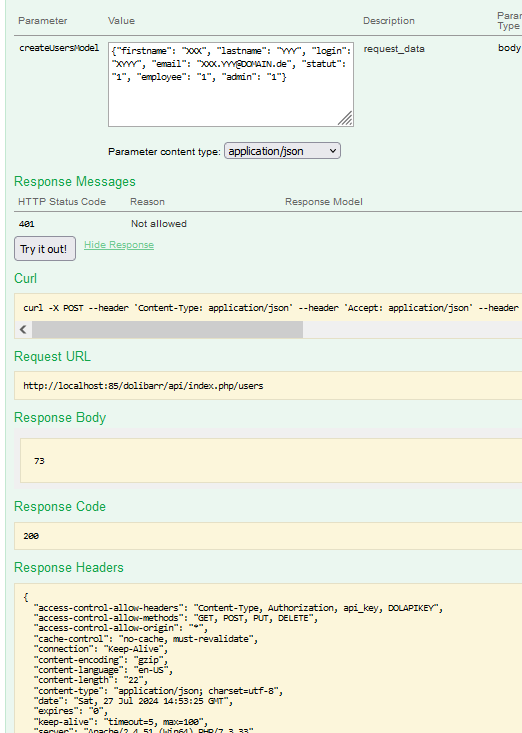Click the Request URL http://localhost:85/dolibarr/api/index.php/users
This screenshot has height=733, width=522.
143,386
